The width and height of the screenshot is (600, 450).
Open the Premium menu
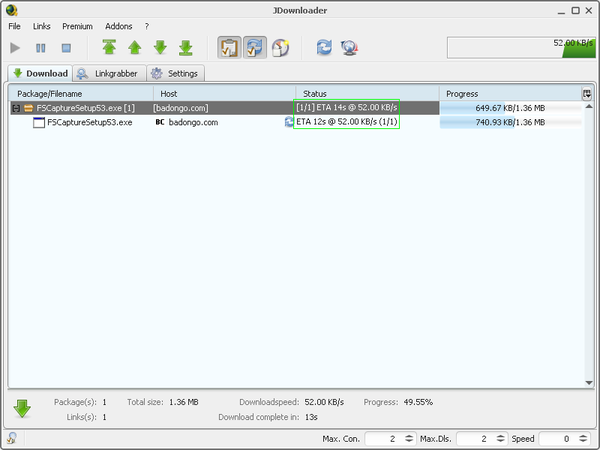(x=77, y=26)
